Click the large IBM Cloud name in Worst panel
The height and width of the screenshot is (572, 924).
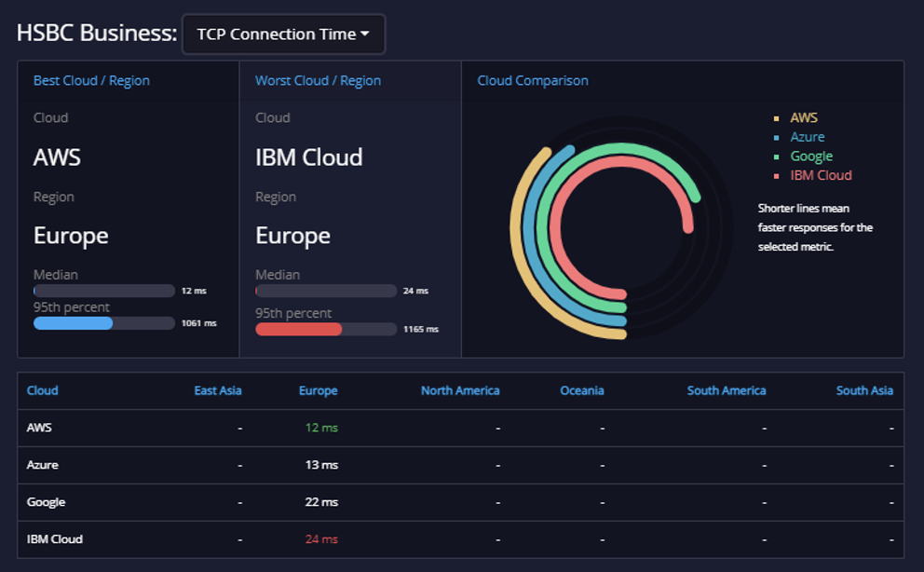tap(309, 157)
